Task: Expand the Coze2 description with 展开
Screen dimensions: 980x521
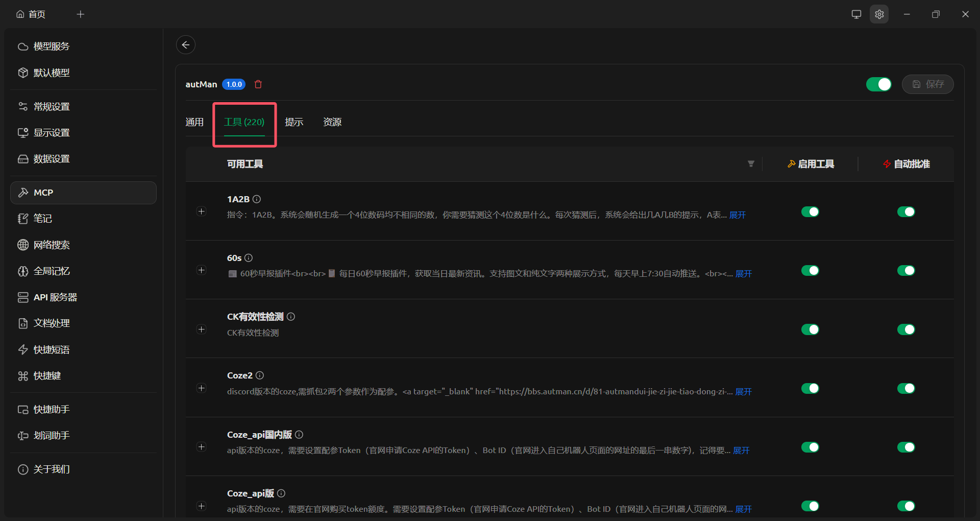Action: tap(743, 392)
